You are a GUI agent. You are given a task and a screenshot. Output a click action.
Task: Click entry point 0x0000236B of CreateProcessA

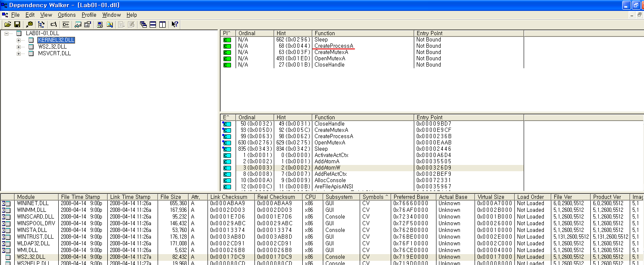click(434, 136)
